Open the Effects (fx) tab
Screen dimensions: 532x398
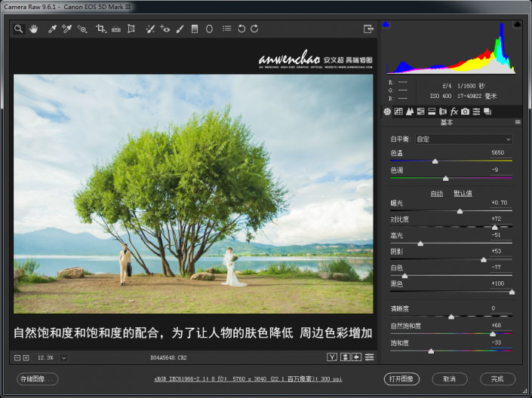(454, 112)
